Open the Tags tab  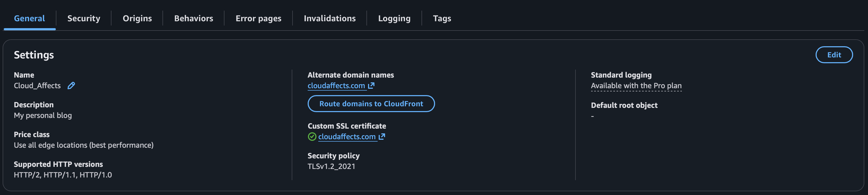pyautogui.click(x=442, y=19)
